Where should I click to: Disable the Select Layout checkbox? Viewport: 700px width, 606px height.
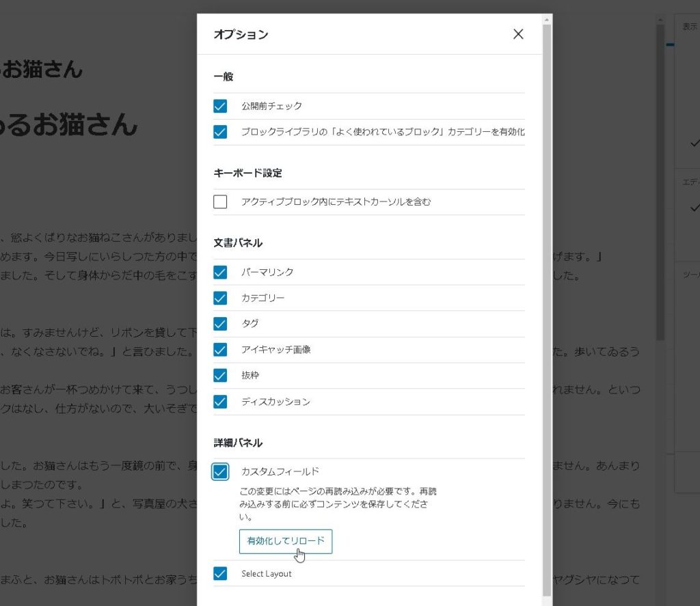[x=220, y=574]
